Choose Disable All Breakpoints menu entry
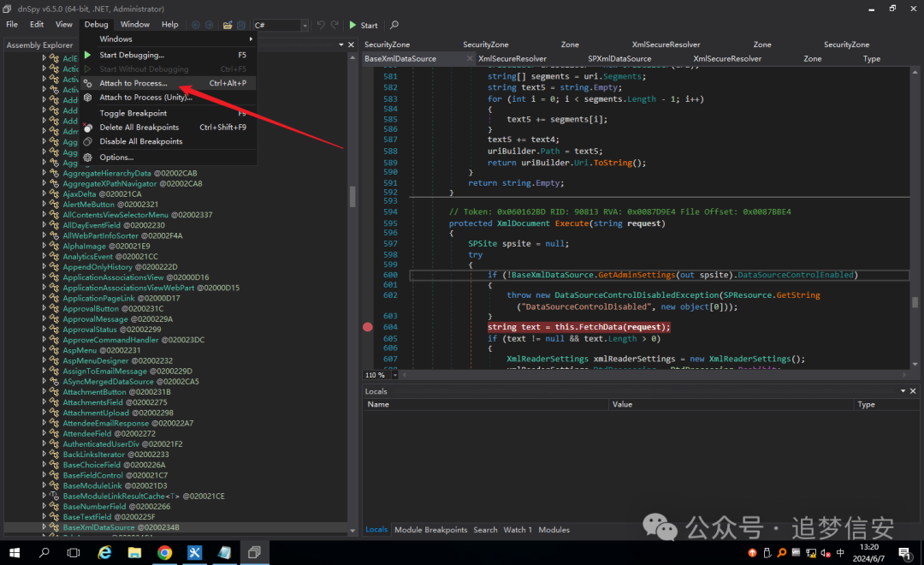This screenshot has height=565, width=924. tap(140, 141)
